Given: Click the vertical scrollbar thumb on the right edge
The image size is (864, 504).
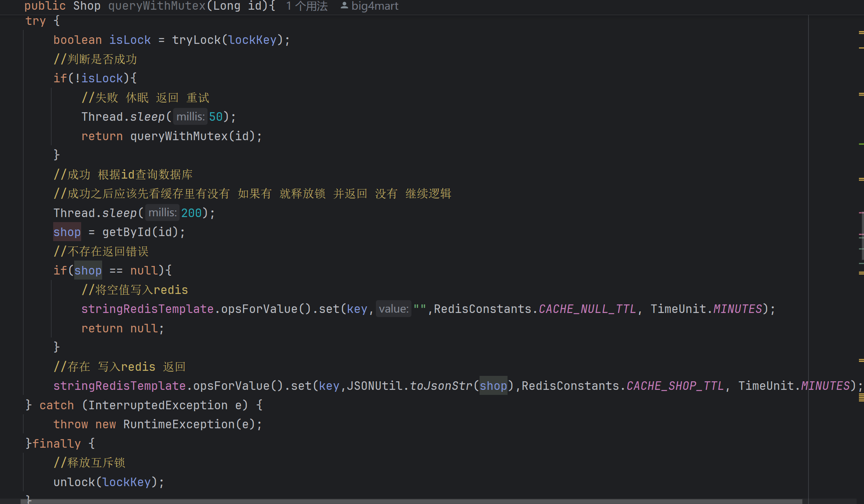Looking at the screenshot, I should point(862,236).
